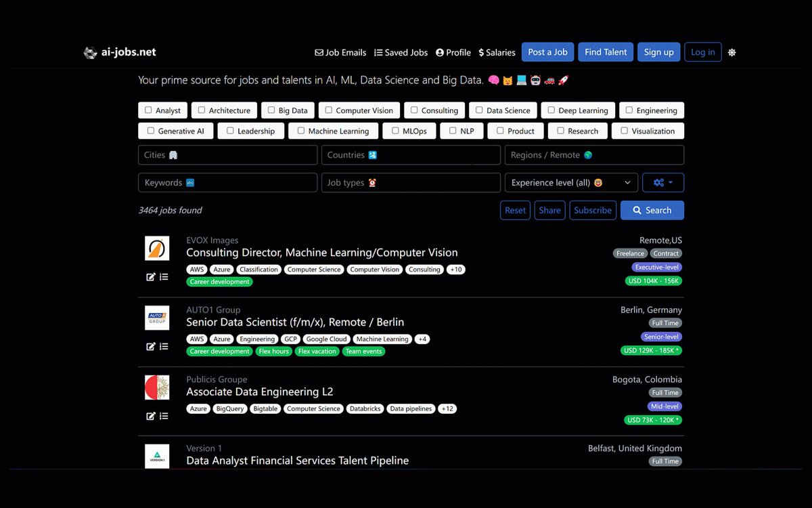Check the Machine Learning checkbox
Viewport: 812px width, 508px height.
[301, 131]
